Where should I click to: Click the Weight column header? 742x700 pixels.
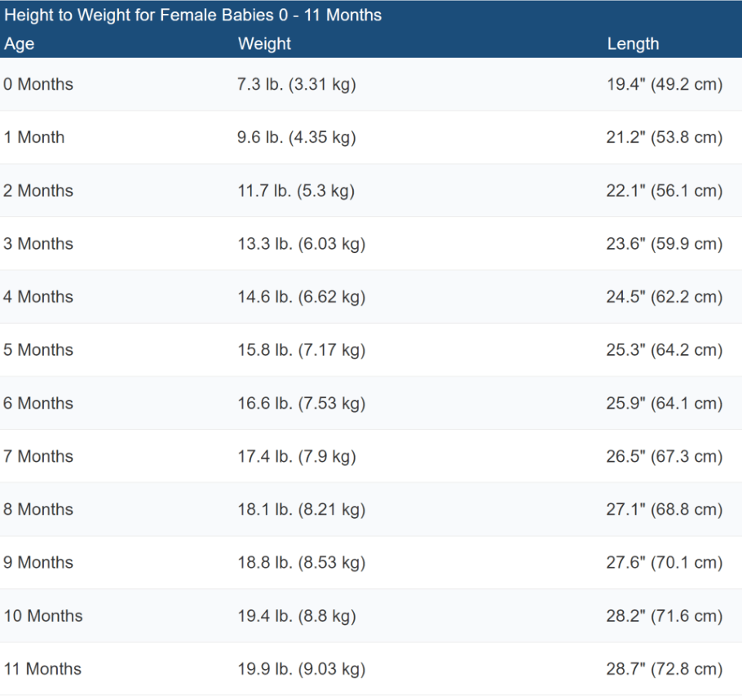tap(264, 44)
